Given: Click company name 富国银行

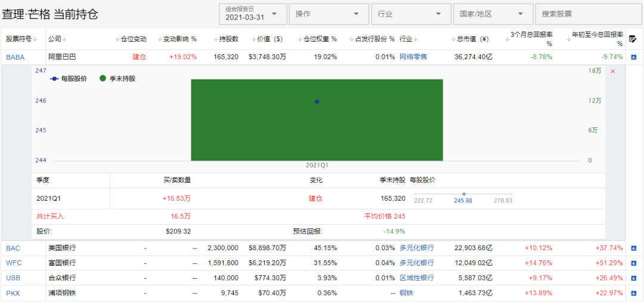Looking at the screenshot, I should click(x=62, y=263).
